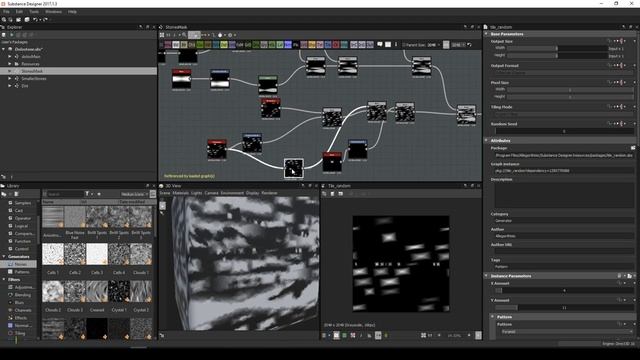
Task: Open the Tiling Mode dropdown
Action: 565,114
